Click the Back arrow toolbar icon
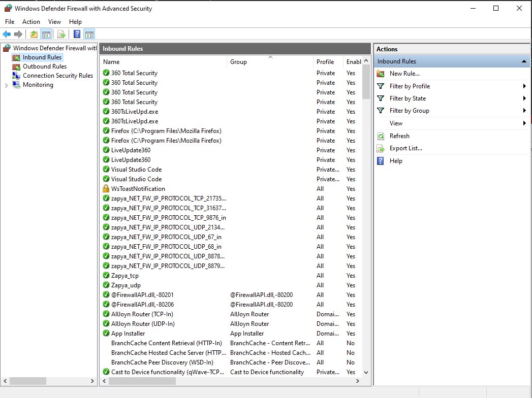The width and height of the screenshot is (532, 398). (7, 34)
